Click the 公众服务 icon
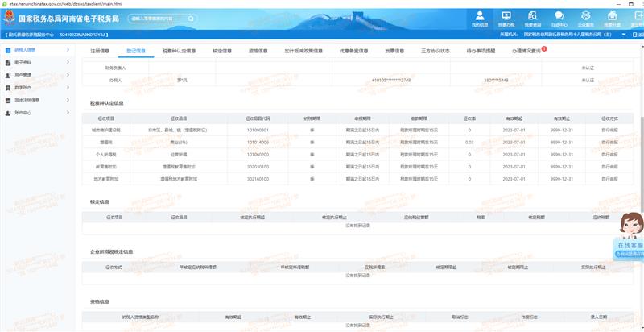The height and width of the screenshot is (332, 644). coord(585,15)
